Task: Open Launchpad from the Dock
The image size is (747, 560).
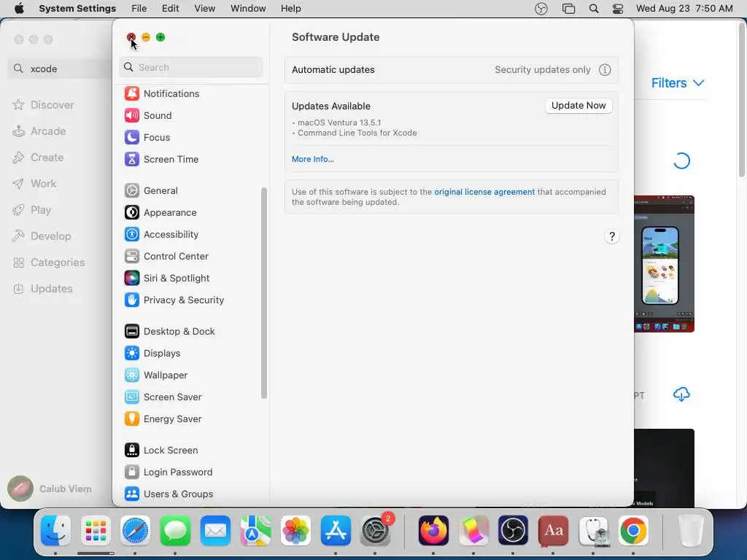Action: coord(96,531)
